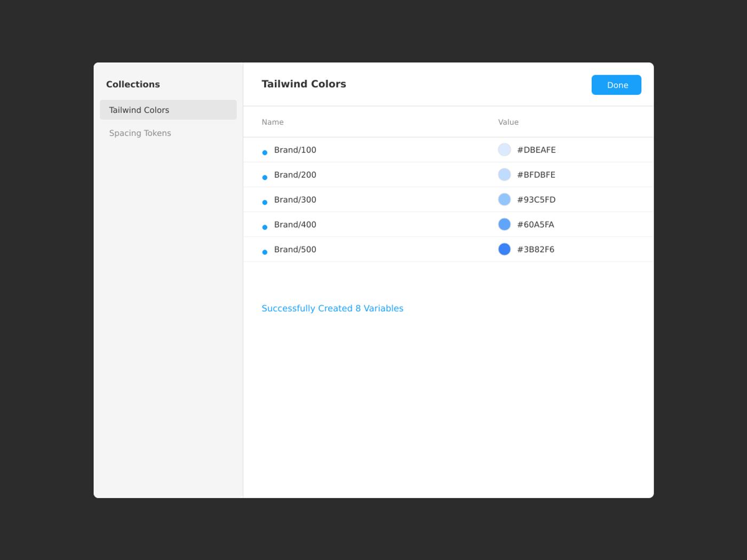This screenshot has width=747, height=560.
Task: Click the Successfully Created 8 Variables message
Action: 332,308
